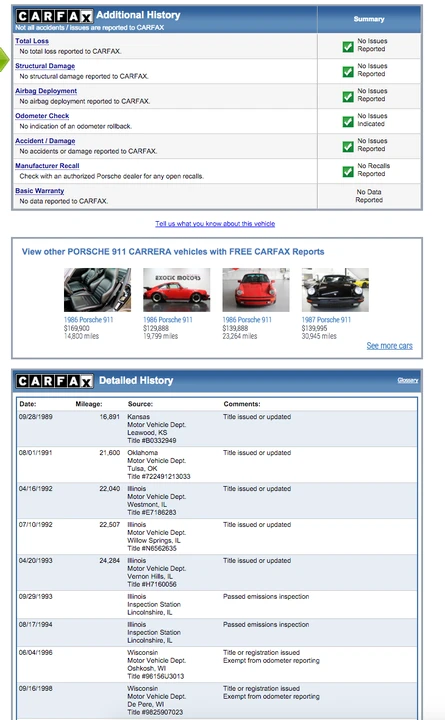Click green checkmark in Odometer Check row
This screenshot has height=720, width=445.
(x=348, y=121)
